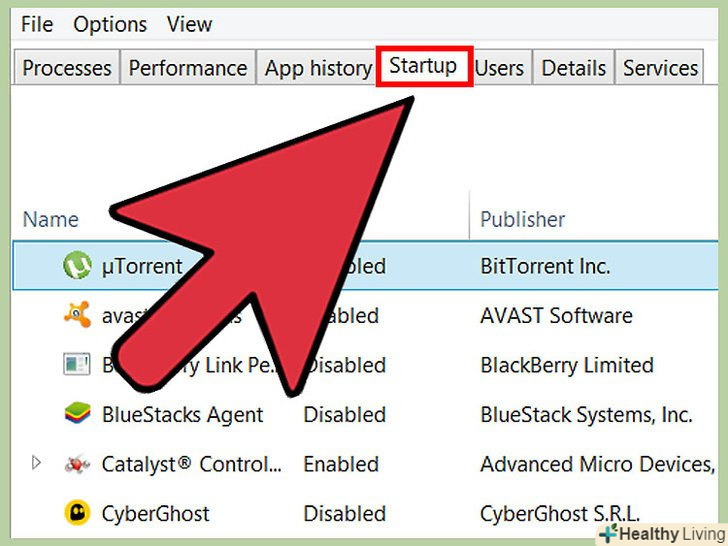Click the BlueStacks Agent layered icon
This screenshot has height=546, width=728.
pyautogui.click(x=78, y=414)
